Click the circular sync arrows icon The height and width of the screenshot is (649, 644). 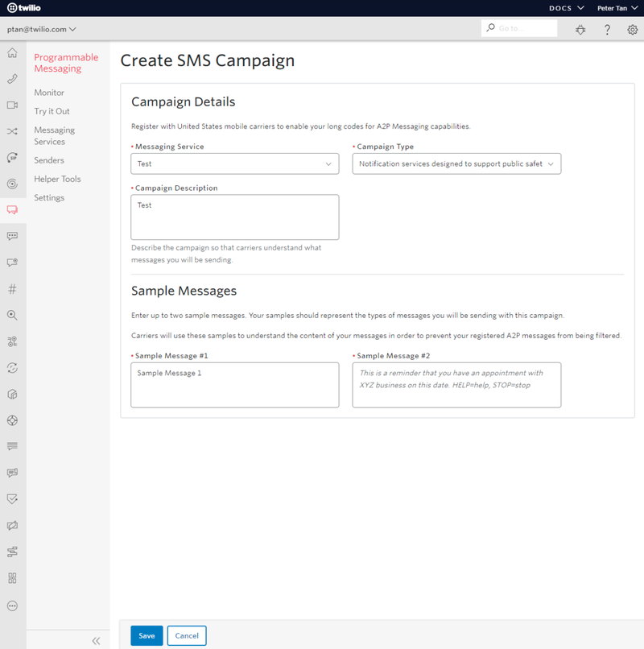12,368
